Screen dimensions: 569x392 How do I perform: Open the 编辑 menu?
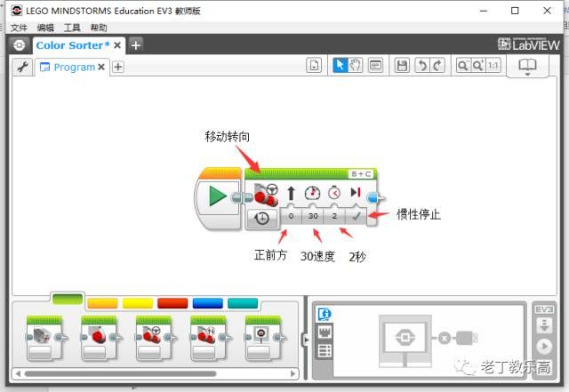coord(45,28)
